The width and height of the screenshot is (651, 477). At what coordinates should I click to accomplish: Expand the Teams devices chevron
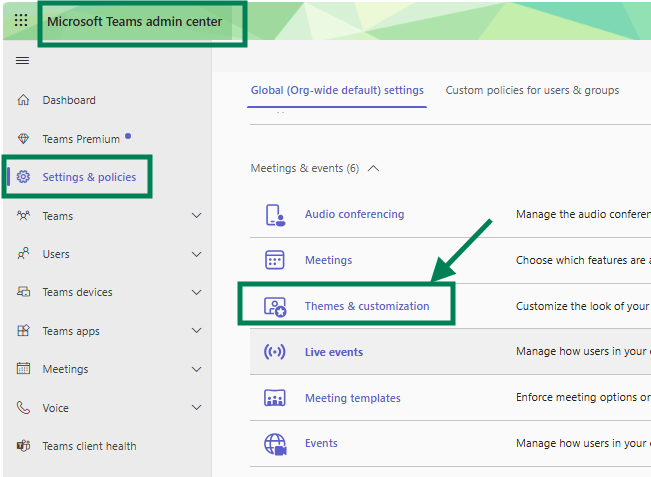(196, 292)
